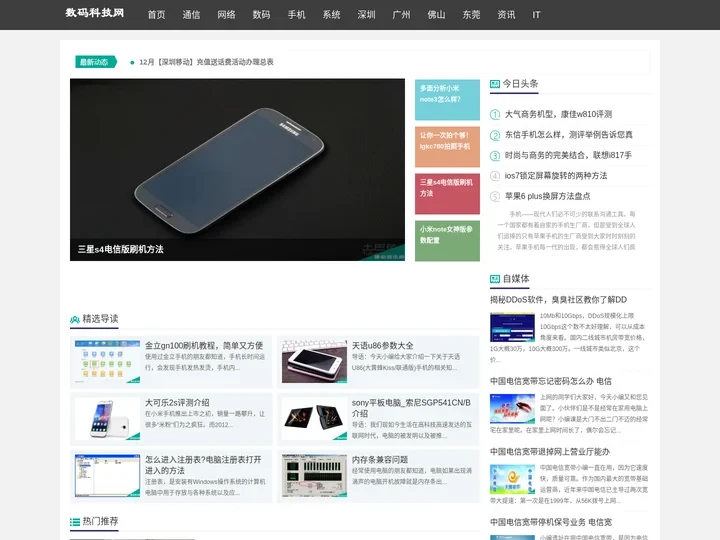This screenshot has height=540, width=720.
Task: Click the 自媒体 section icon
Action: (495, 279)
